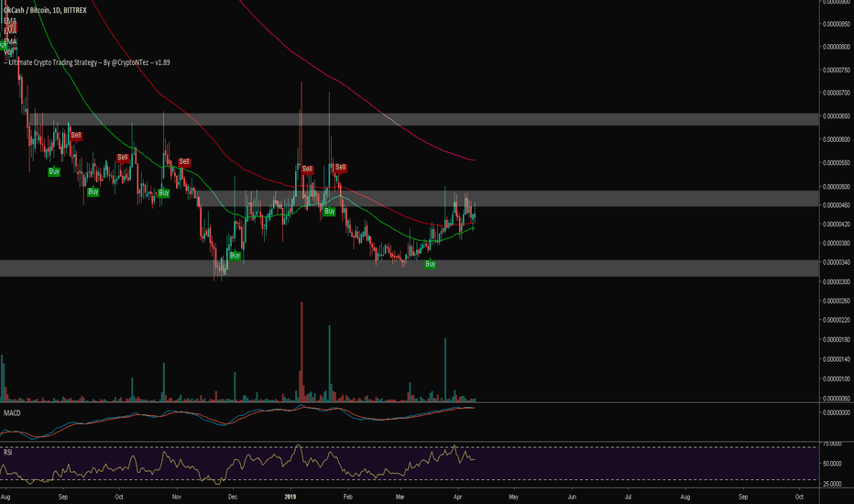Click the Feb label on time axis
The image size is (854, 504).
pyautogui.click(x=348, y=497)
